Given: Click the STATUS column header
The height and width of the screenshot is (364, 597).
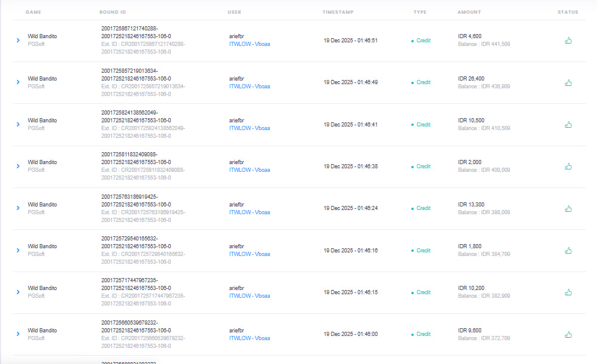Looking at the screenshot, I should pyautogui.click(x=568, y=12).
